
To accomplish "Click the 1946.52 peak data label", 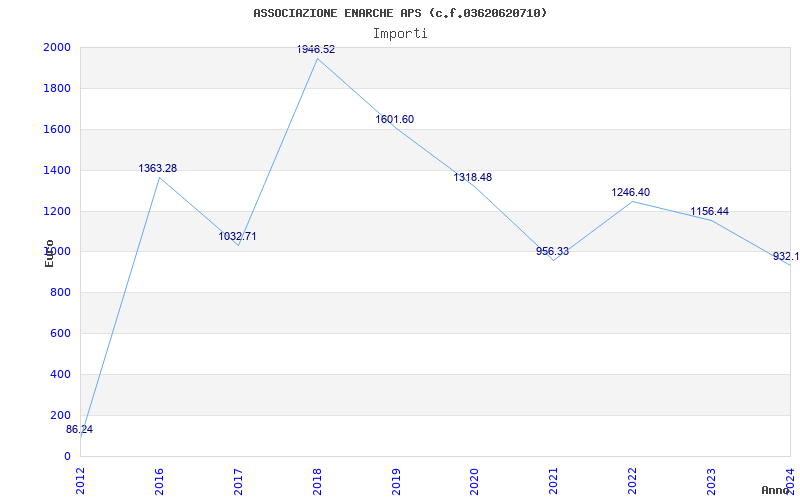I will (316, 49).
